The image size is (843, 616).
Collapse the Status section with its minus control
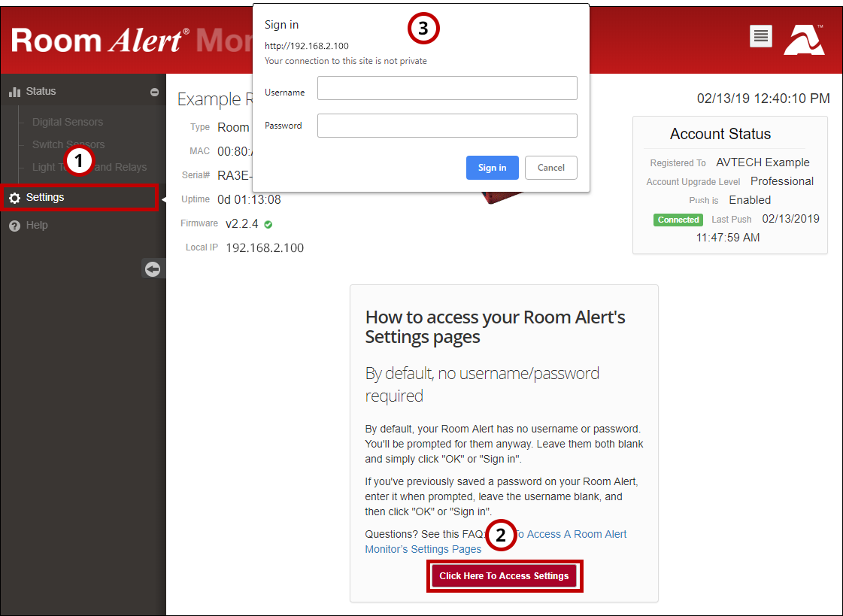[x=154, y=91]
